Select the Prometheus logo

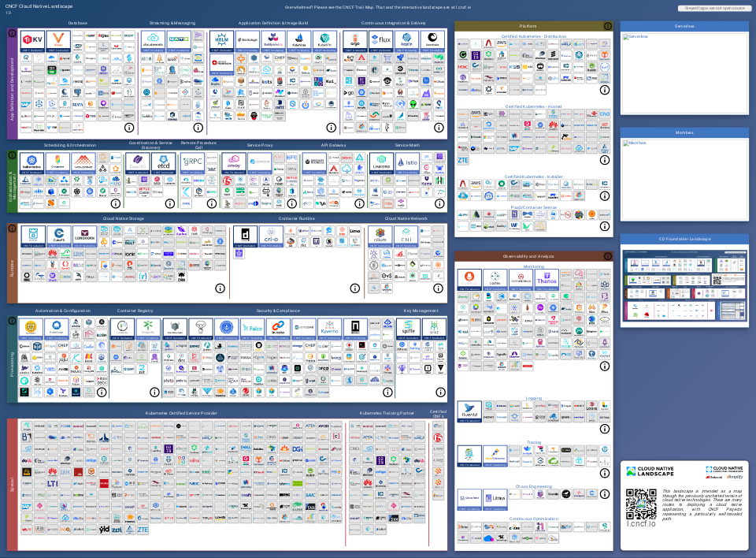coord(469,281)
